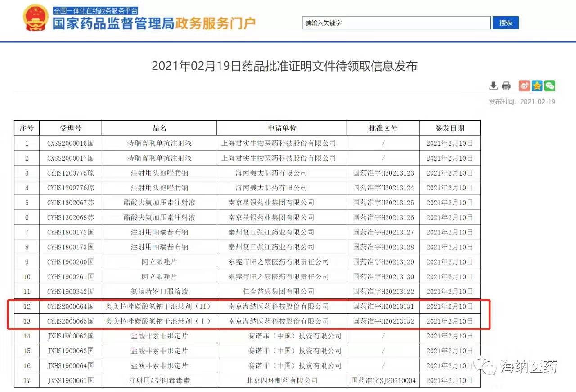Click acceptance number CXSS2000016国
The width and height of the screenshot is (576, 392).
(71, 144)
